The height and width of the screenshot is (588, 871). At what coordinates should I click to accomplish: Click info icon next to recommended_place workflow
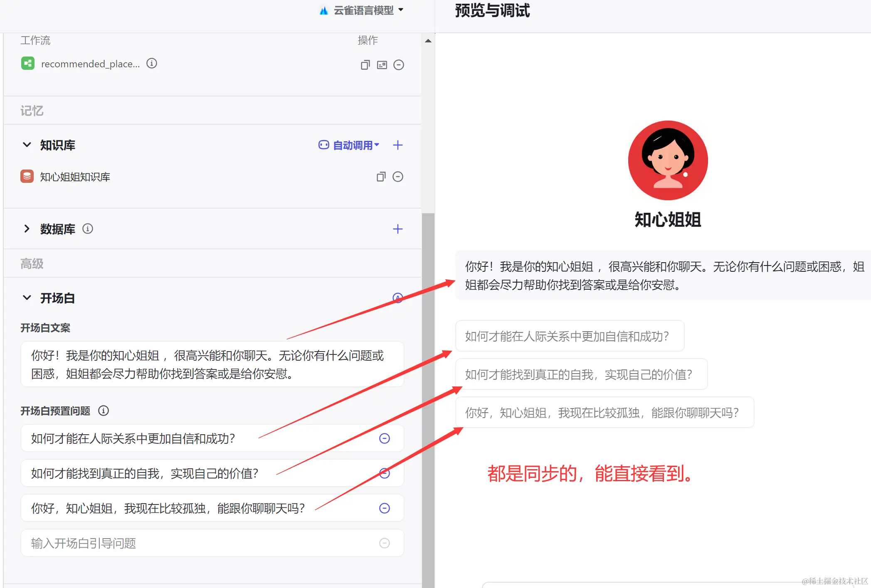coord(152,63)
